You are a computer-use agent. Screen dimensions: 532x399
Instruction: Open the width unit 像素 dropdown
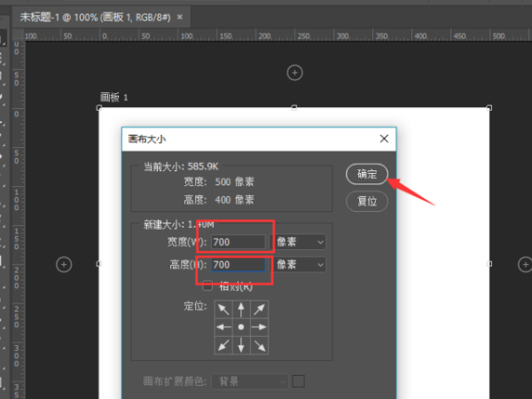(300, 241)
